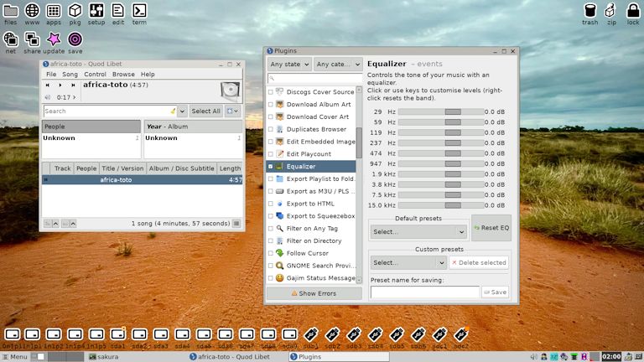
Task: Click Delete selected preset button
Action: (479, 262)
